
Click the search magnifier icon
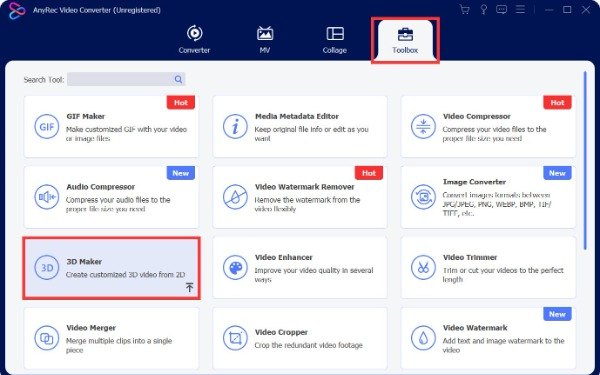(x=178, y=79)
